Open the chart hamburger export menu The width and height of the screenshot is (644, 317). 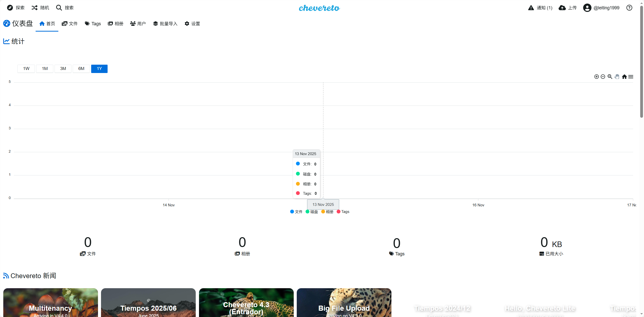click(x=631, y=77)
